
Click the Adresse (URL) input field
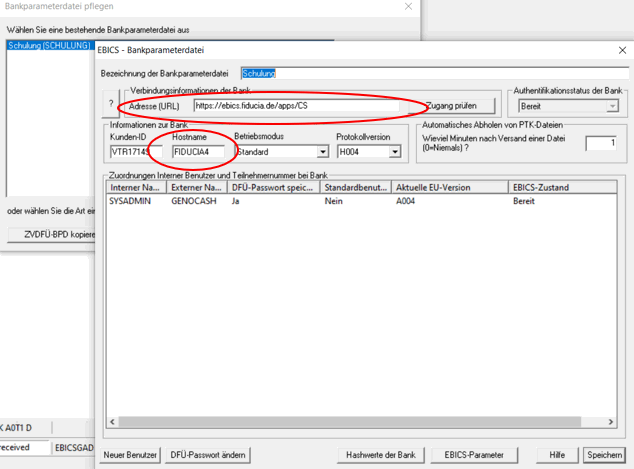(296, 106)
